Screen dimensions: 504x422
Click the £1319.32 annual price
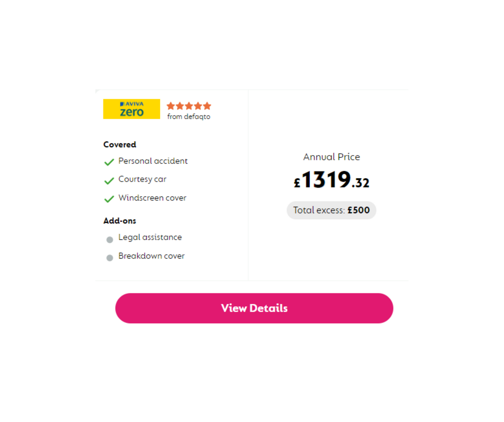[332, 180]
